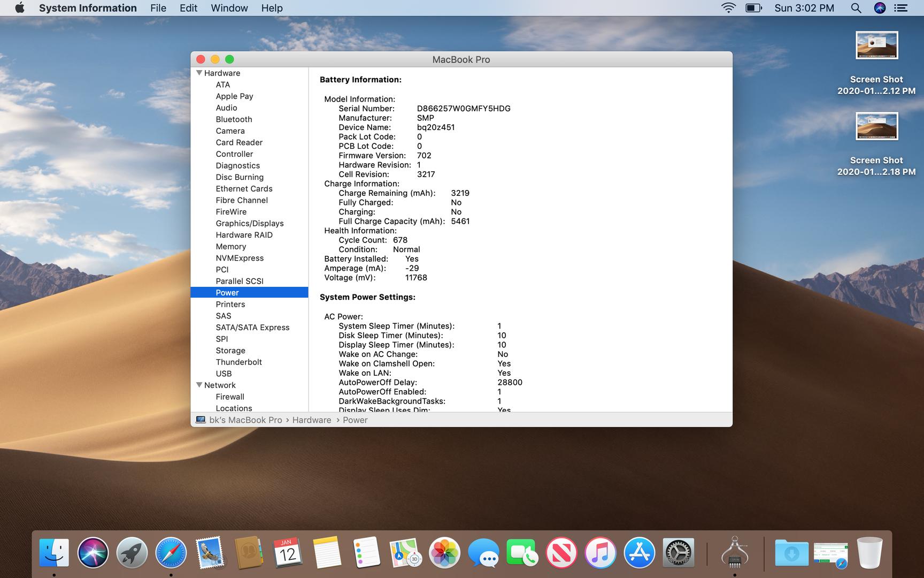Viewport: 924px width, 578px height.
Task: Select Graphics/Displays in sidebar
Action: (249, 224)
